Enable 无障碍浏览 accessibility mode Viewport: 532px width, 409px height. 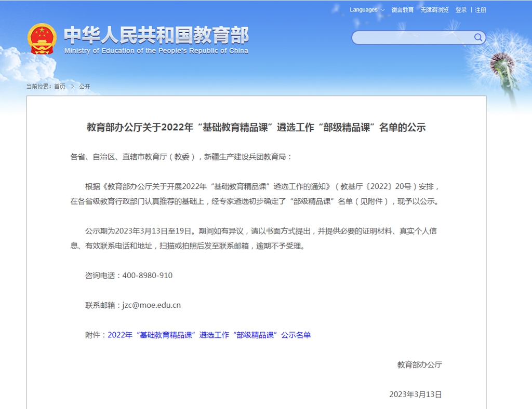tap(434, 10)
